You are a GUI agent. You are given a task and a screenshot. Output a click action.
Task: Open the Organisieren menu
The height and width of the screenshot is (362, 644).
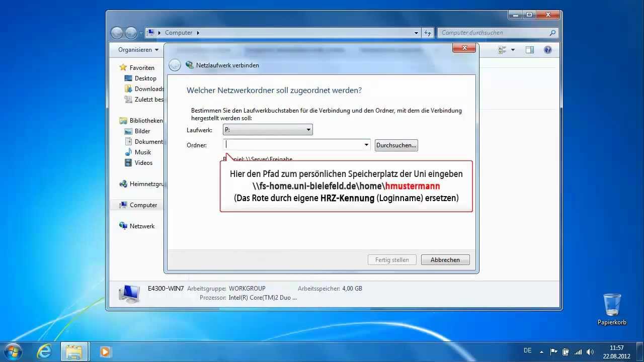click(x=138, y=50)
